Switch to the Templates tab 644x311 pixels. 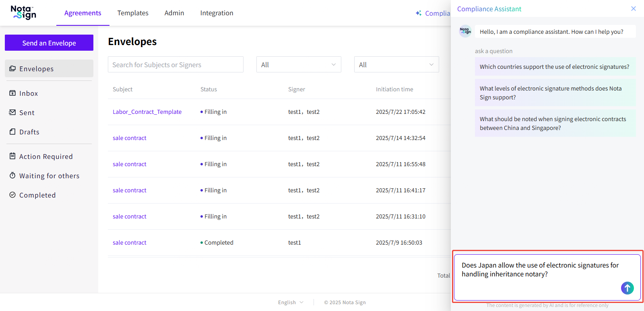[133, 13]
